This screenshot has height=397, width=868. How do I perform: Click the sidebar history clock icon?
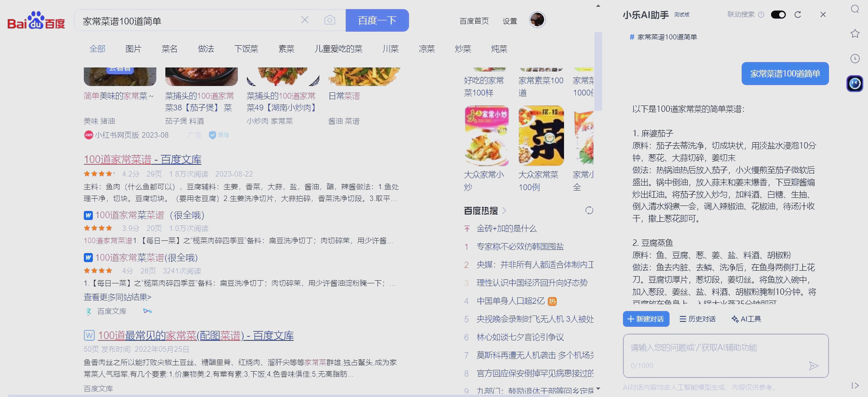[855, 58]
